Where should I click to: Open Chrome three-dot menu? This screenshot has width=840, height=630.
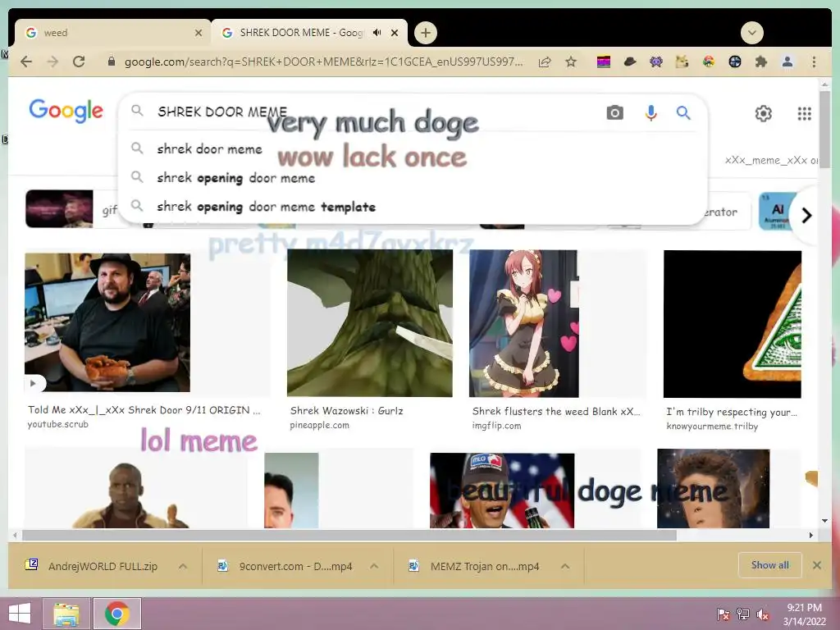tap(814, 62)
